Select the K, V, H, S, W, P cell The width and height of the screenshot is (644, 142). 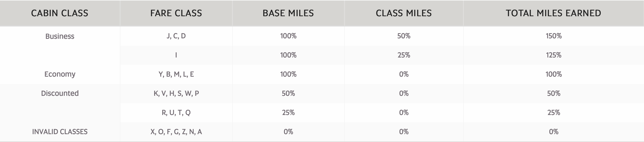click(x=176, y=93)
